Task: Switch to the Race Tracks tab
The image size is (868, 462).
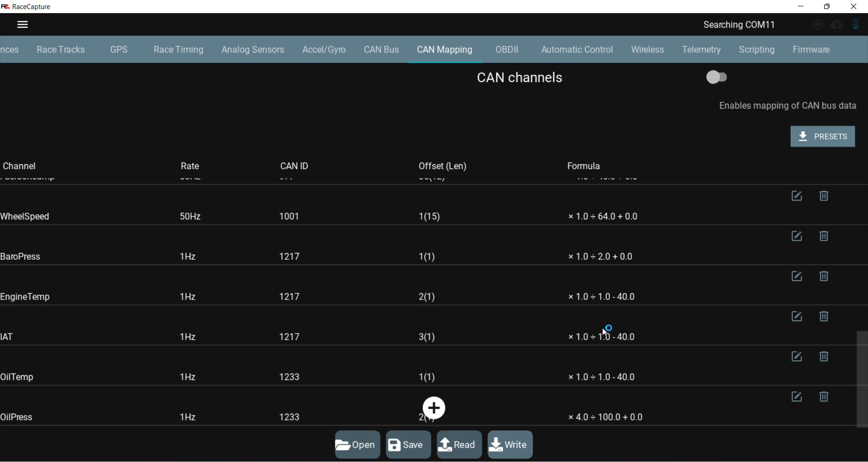Action: [x=61, y=50]
